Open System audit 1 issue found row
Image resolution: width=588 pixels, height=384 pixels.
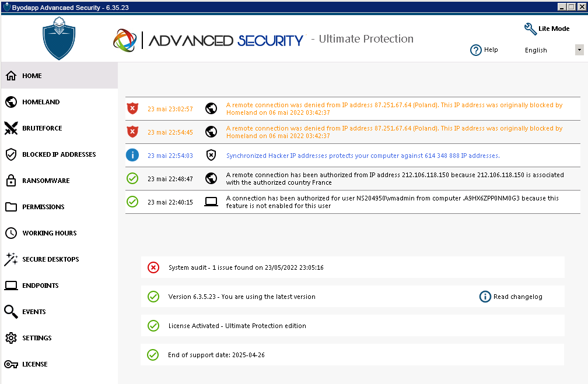coord(352,267)
